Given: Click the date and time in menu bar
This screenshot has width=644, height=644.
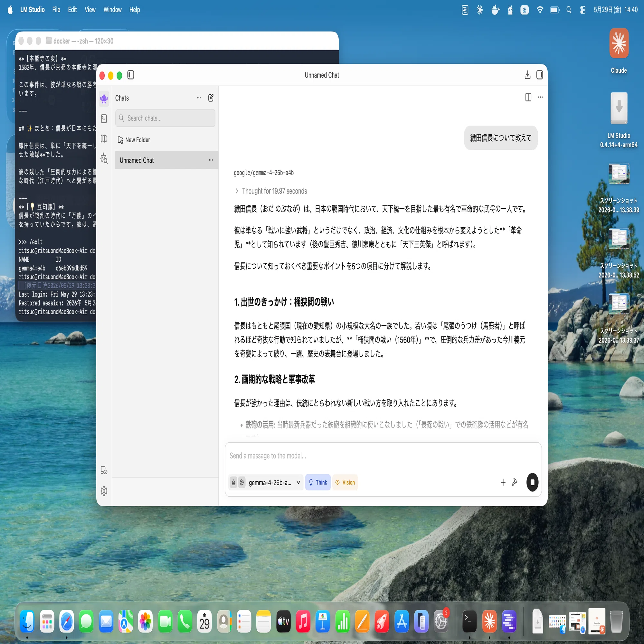Looking at the screenshot, I should pos(616,10).
